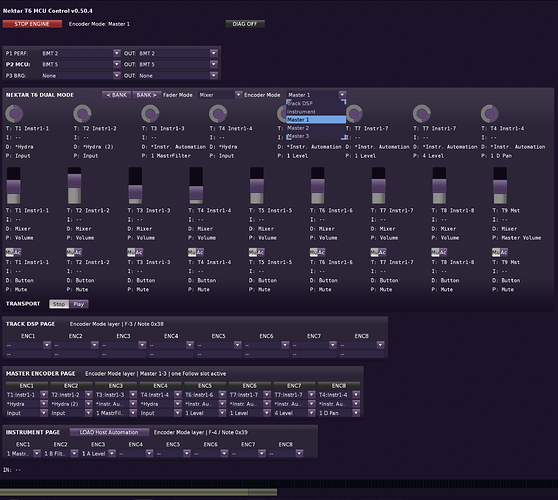Click the 'IN: --' status text
The width and height of the screenshot is (558, 500).
pos(12,470)
